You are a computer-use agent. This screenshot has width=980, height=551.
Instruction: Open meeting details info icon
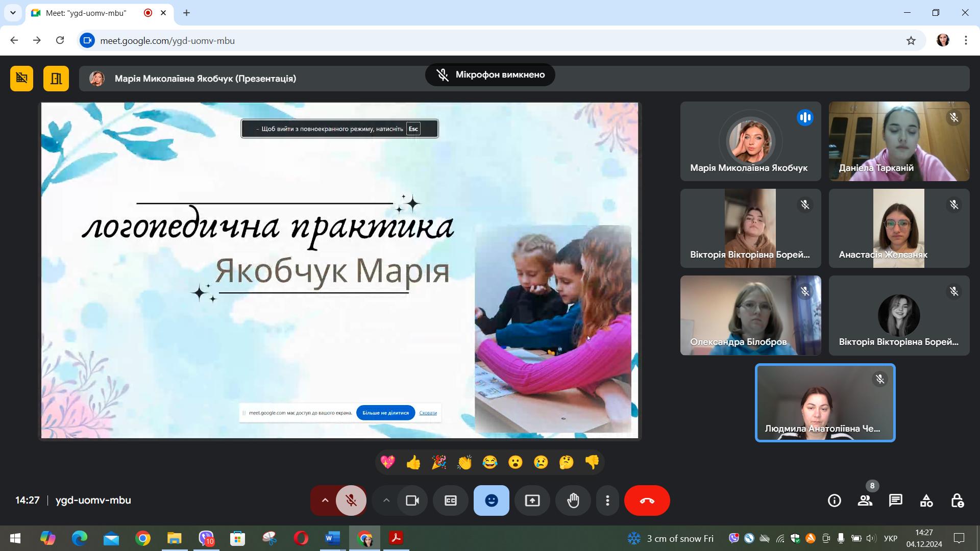(835, 500)
